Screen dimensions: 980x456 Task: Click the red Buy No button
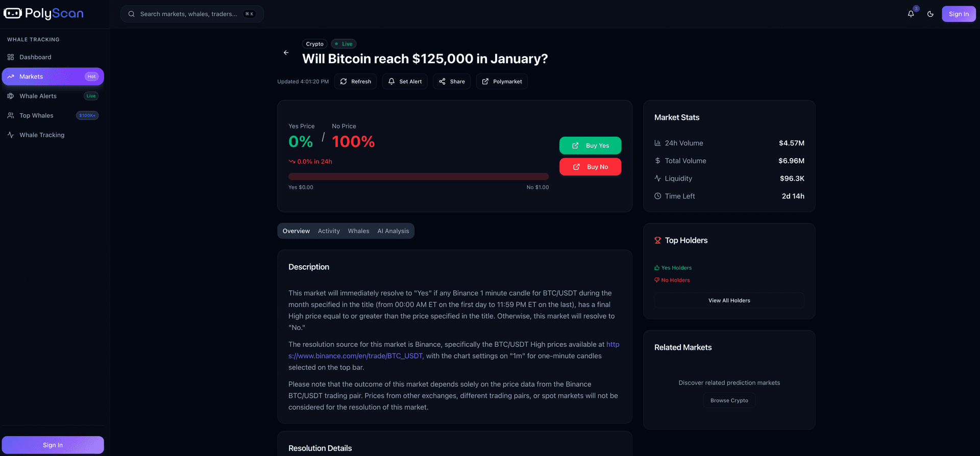coord(590,167)
